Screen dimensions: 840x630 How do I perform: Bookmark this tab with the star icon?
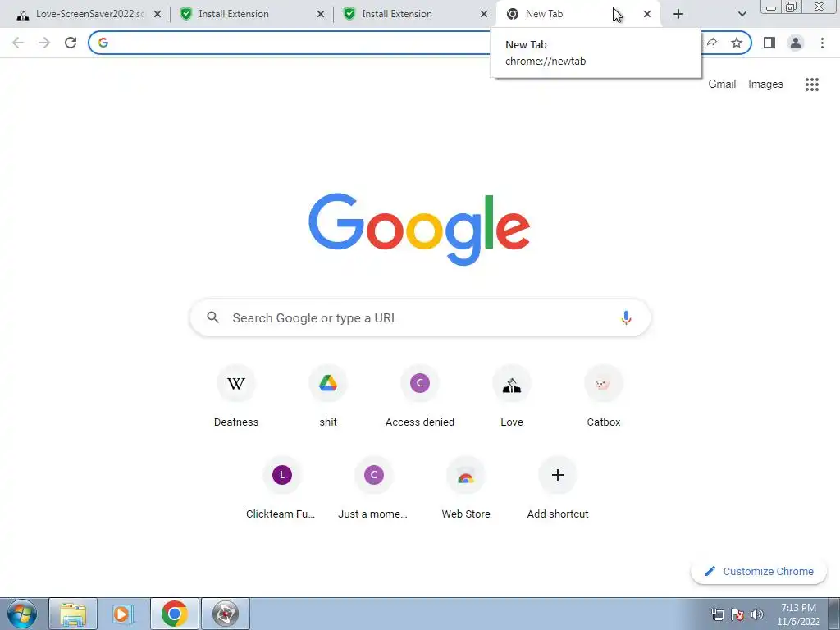pos(737,43)
